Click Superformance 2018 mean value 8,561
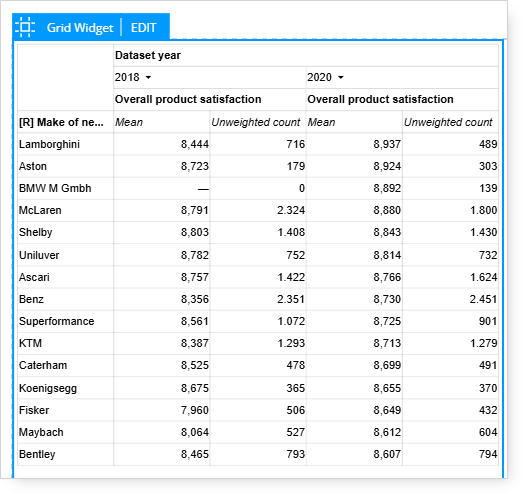 coord(195,321)
